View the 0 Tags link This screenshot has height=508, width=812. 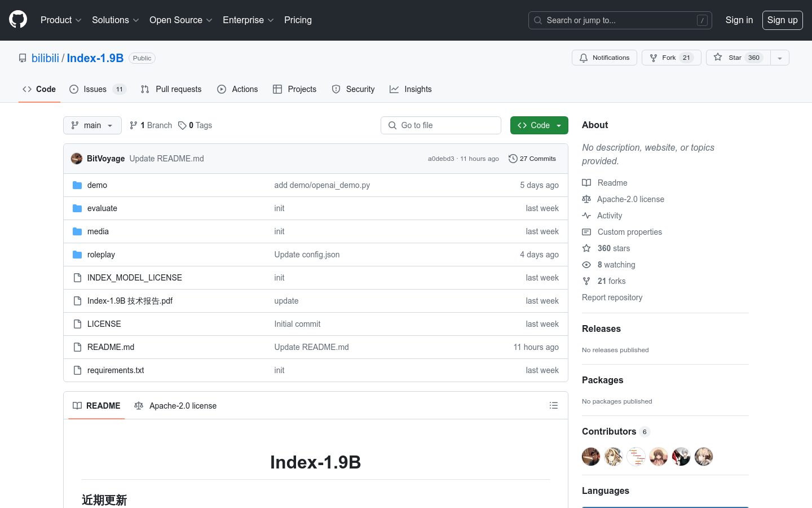pos(195,125)
